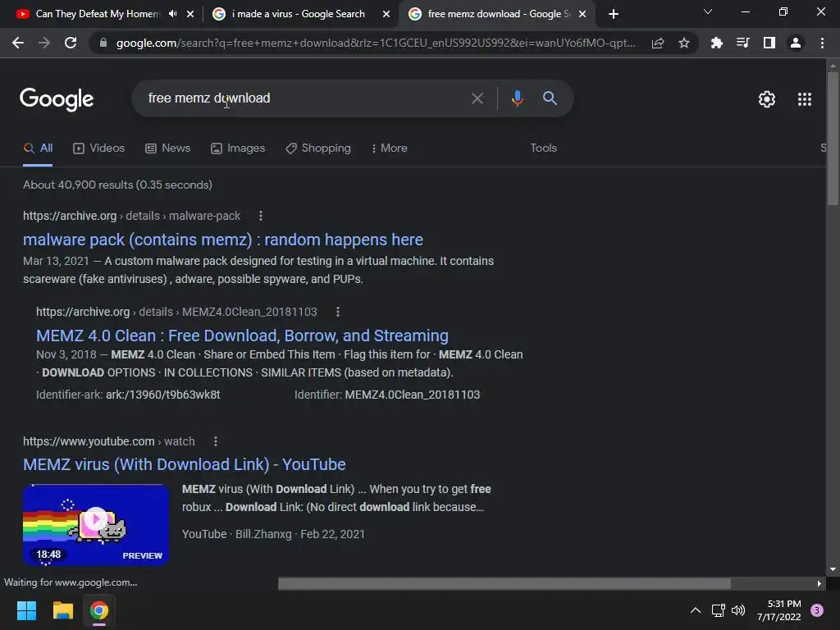Screen dimensions: 840x630
Task: Click the horizontal scrollbar thumb
Action: coord(504,583)
